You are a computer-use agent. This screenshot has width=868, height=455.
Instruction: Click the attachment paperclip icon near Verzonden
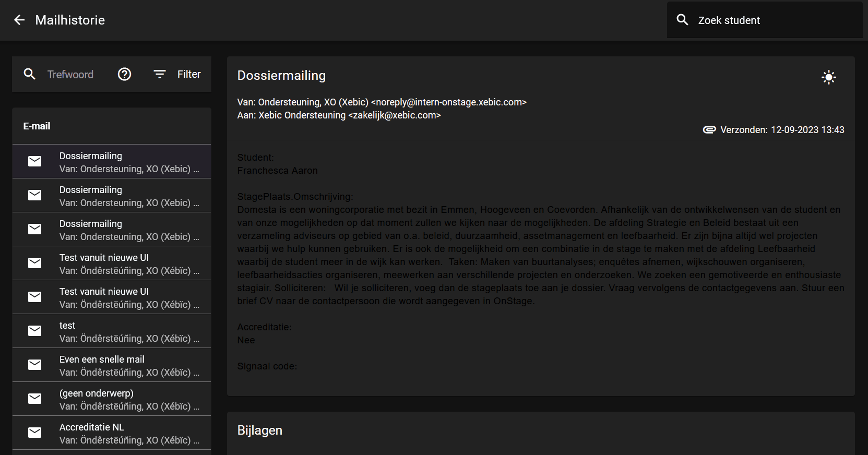click(x=709, y=130)
